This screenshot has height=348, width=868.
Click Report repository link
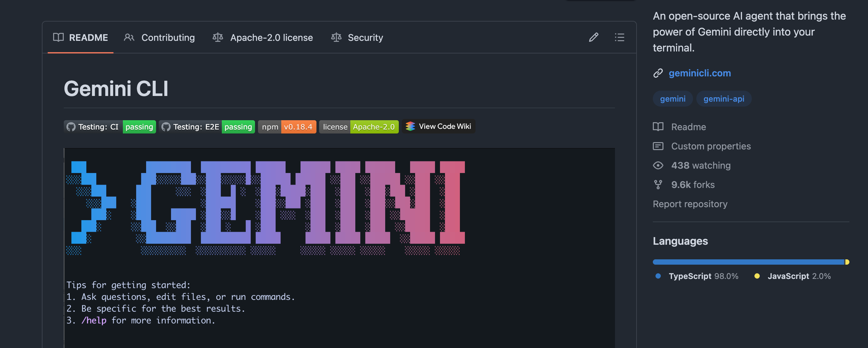(x=690, y=204)
